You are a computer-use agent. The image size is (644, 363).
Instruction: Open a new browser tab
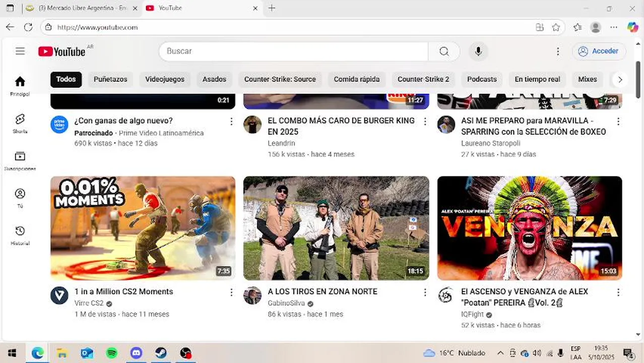(x=272, y=8)
